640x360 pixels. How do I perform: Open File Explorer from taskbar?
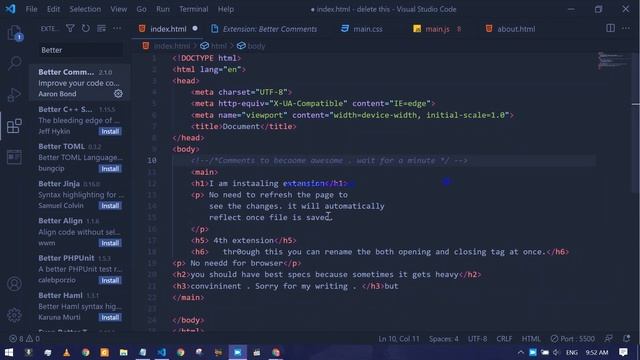point(123,352)
